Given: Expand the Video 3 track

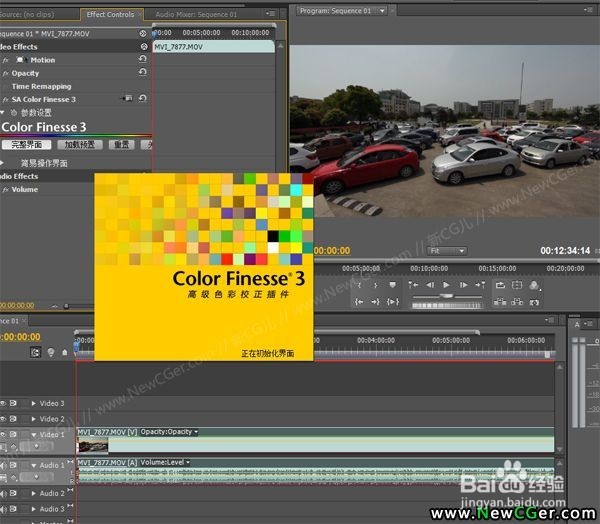Looking at the screenshot, I should coord(34,403).
